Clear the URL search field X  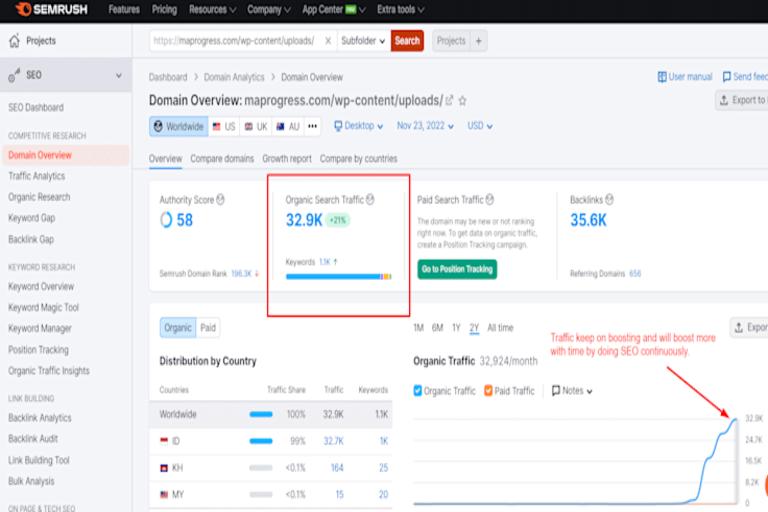tap(328, 41)
